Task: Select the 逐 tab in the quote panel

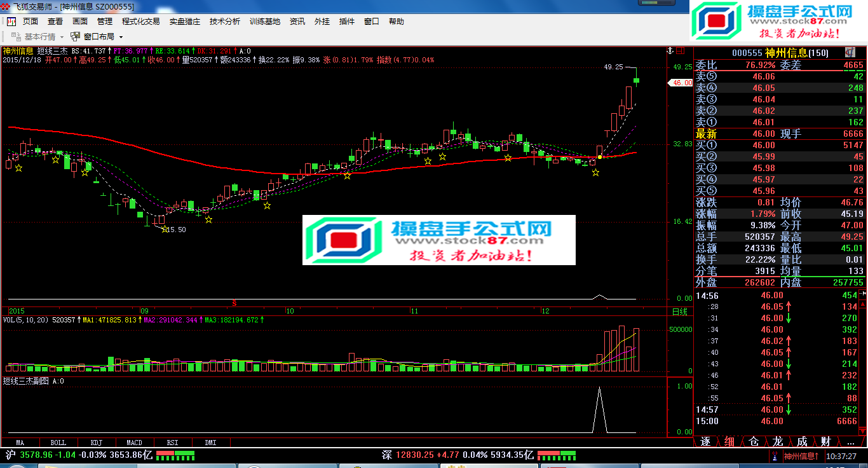Action: click(705, 441)
